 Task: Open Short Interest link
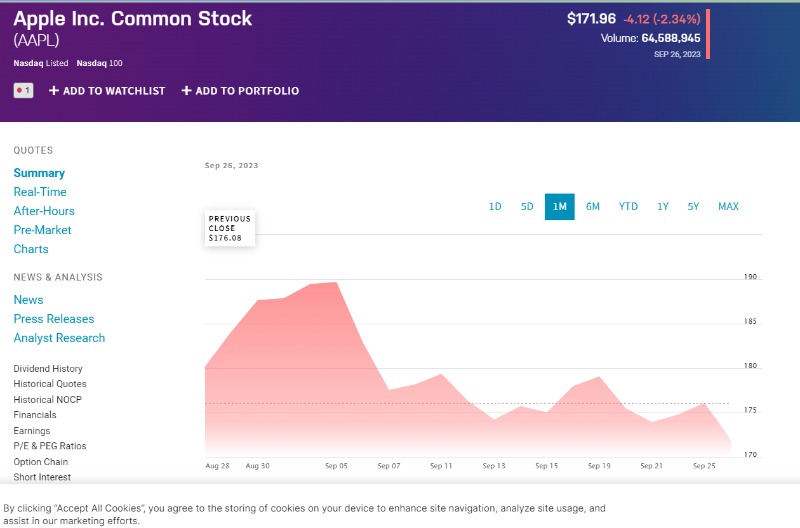42,477
